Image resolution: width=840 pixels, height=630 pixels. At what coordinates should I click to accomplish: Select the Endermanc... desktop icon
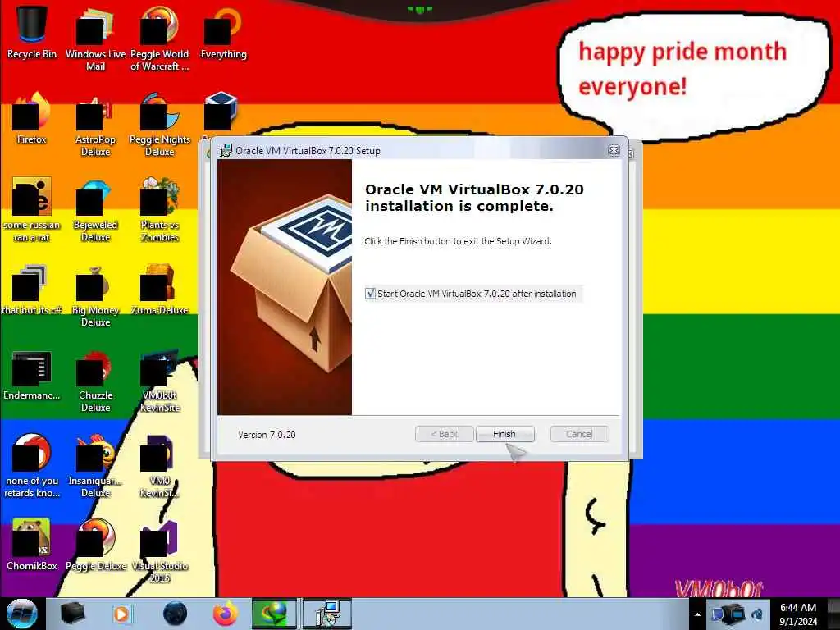(32, 375)
